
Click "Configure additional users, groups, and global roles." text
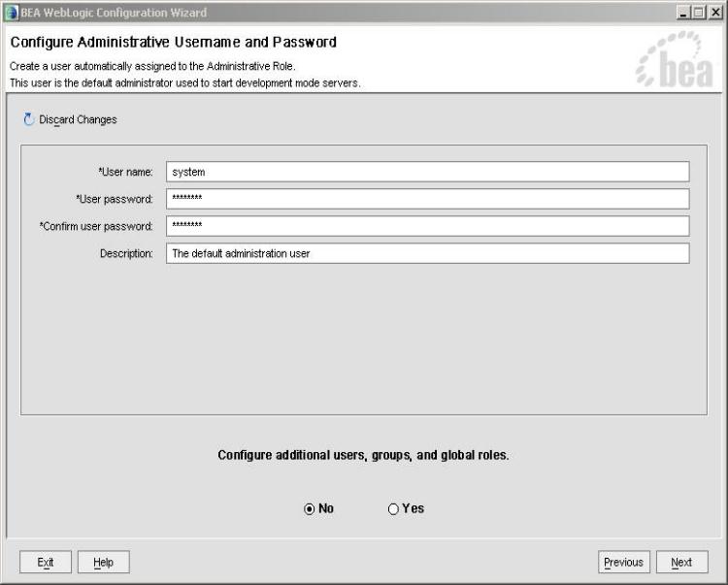click(364, 455)
